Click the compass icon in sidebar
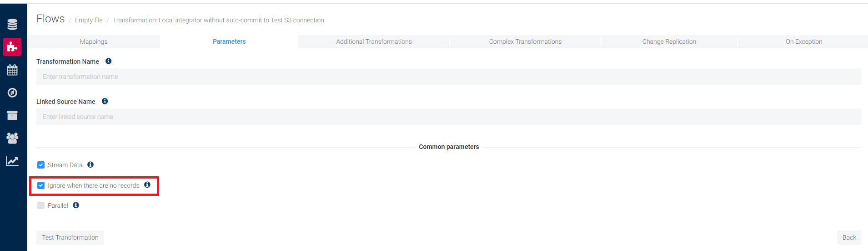The image size is (868, 251). pos(12,92)
